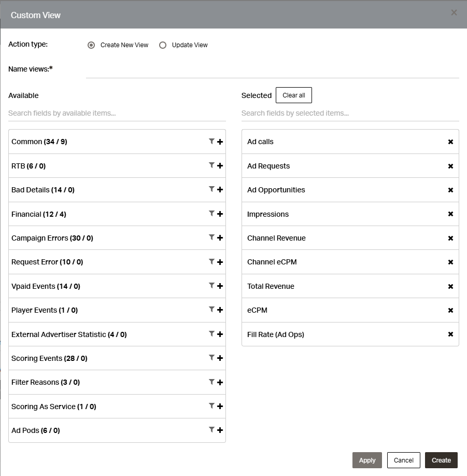Filter the Scoring Events group
Viewport: 467px width, 476px height.
point(211,358)
